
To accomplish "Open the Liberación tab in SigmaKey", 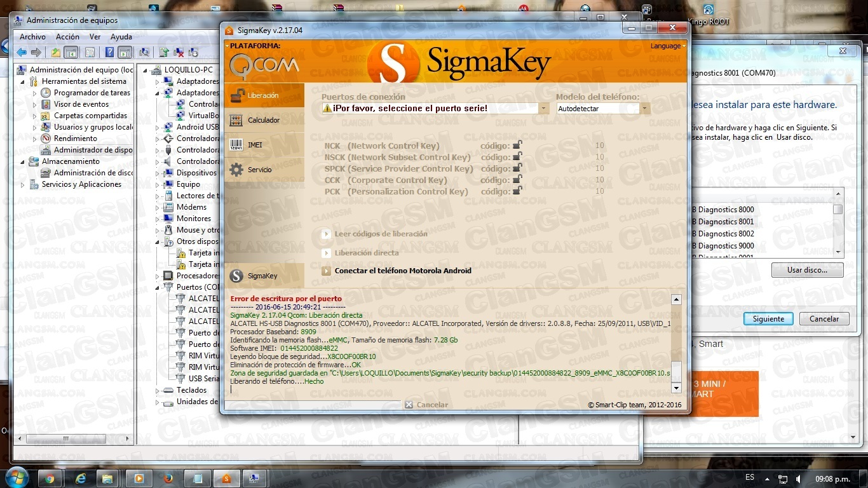I will [264, 95].
